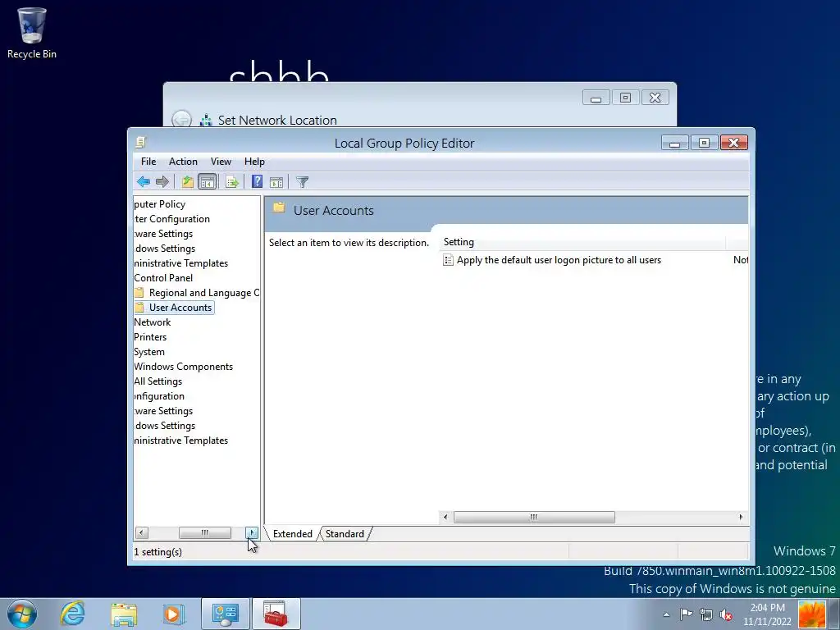Click settings list horizontal scrollbar thumb

click(534, 517)
